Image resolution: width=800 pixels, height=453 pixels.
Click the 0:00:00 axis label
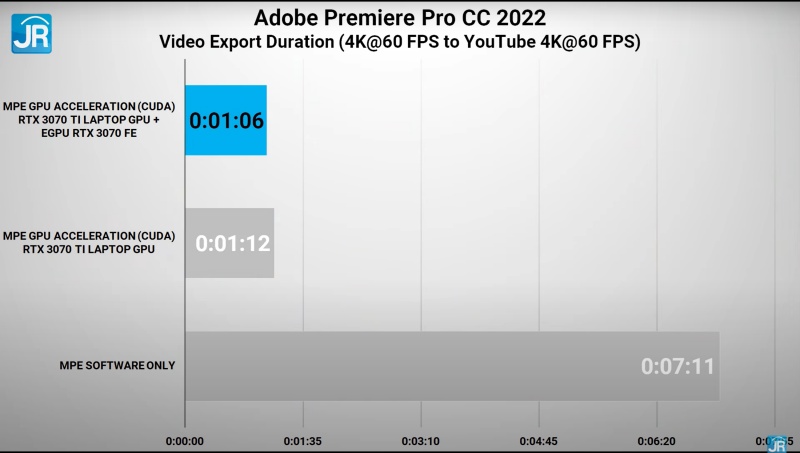[185, 439]
